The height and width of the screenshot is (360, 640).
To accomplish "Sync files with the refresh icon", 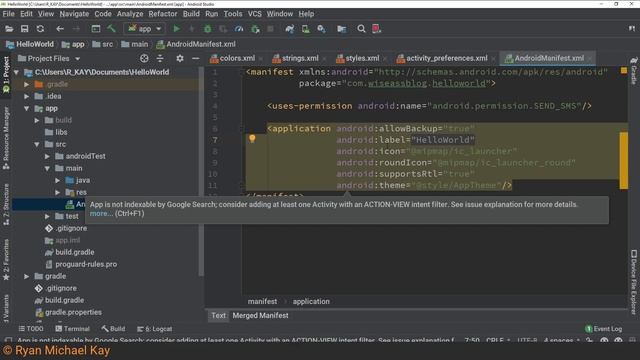I will 40,29.
